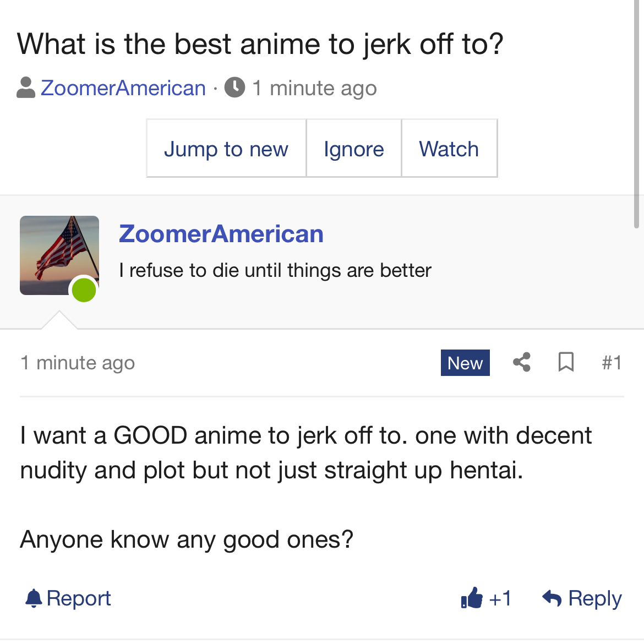Click the post's 1 minute ago timestamp above the message

click(78, 363)
